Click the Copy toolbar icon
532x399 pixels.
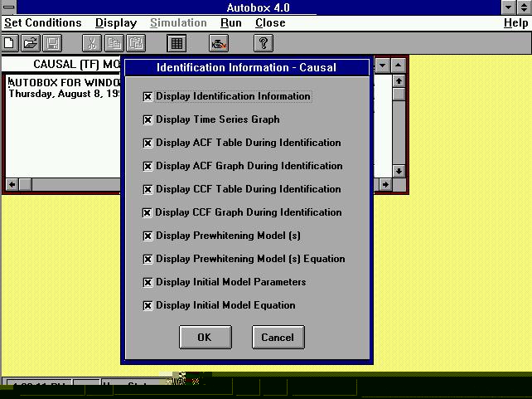(114, 43)
